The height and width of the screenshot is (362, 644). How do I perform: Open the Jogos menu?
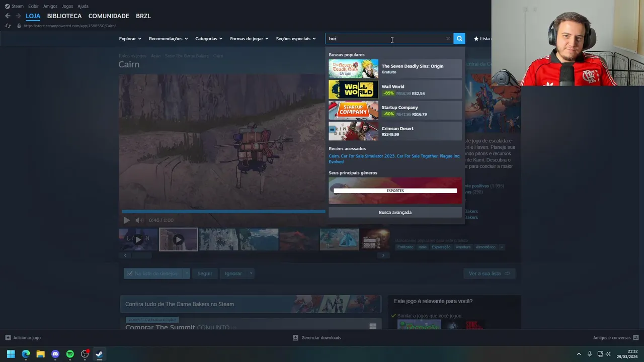[x=67, y=6]
